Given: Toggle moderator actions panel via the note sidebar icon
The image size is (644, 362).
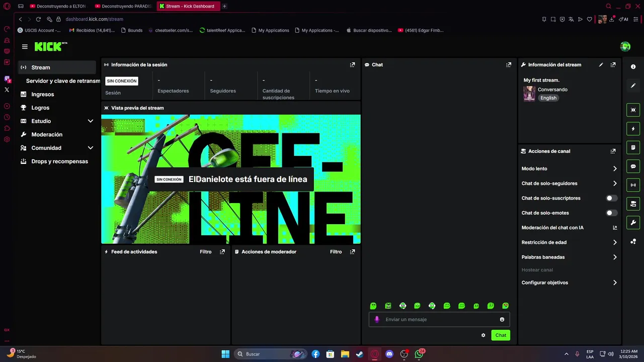Looking at the screenshot, I should [633, 148].
